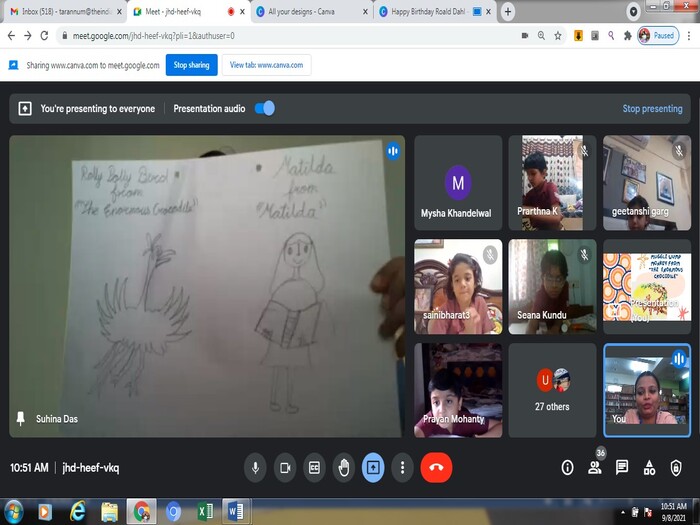
Task: Toggle microphone in Meet controls
Action: 255,467
